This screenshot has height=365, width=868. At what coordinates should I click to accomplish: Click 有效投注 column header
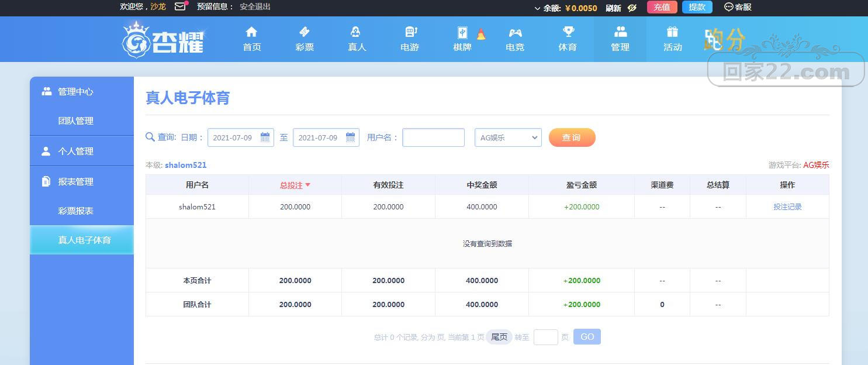(x=388, y=185)
